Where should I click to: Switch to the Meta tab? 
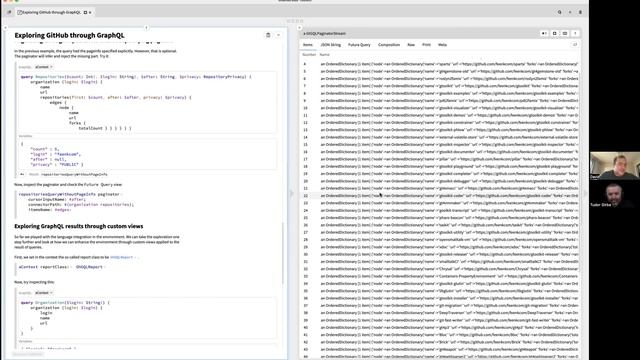(442, 45)
